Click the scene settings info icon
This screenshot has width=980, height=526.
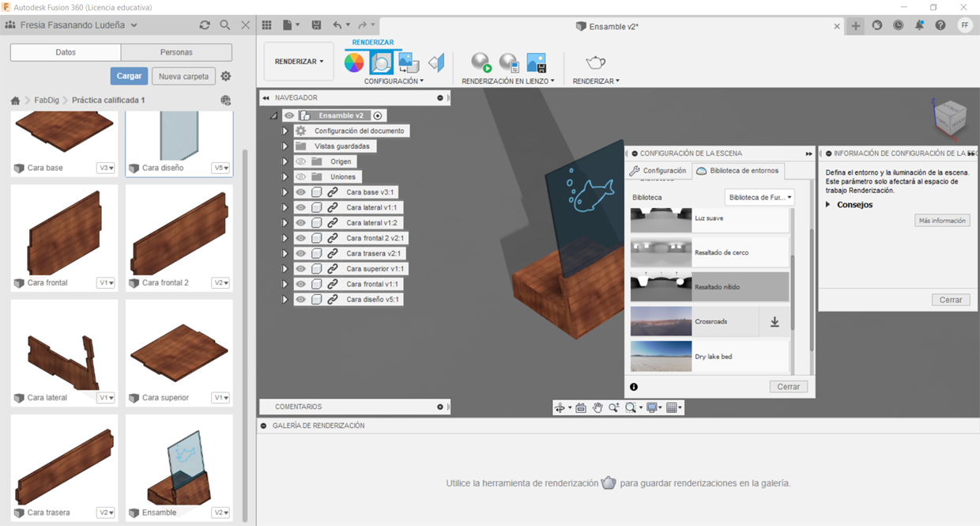pos(634,387)
